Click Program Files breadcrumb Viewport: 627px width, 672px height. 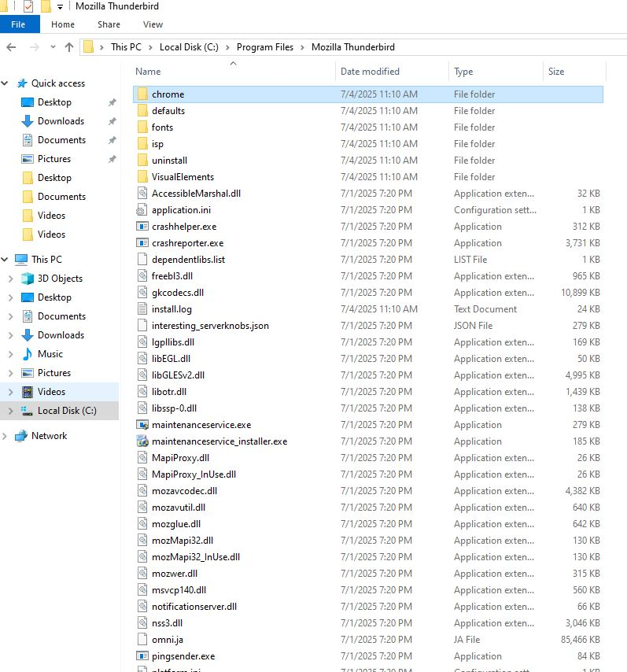click(x=265, y=47)
